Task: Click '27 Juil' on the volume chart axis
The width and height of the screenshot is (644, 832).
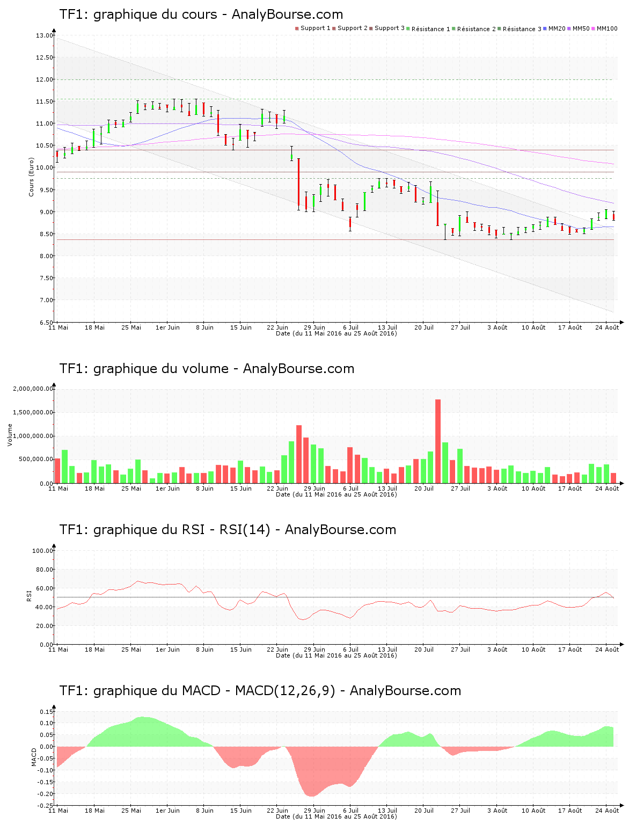Action: click(460, 488)
